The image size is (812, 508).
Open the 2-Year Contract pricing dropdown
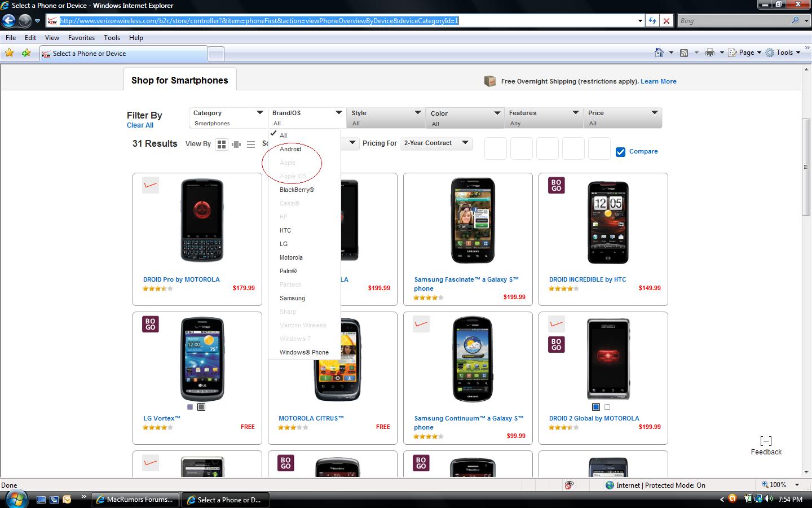[x=436, y=143]
